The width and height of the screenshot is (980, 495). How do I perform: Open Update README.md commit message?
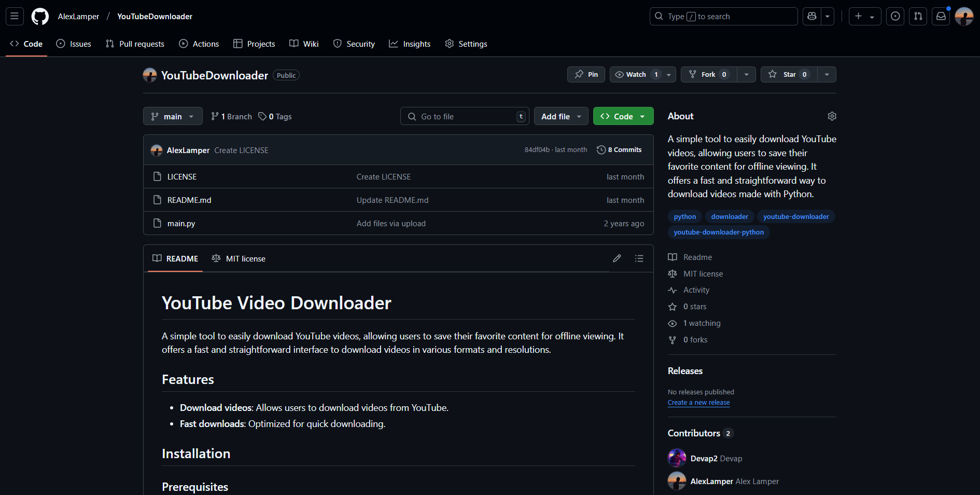point(393,200)
